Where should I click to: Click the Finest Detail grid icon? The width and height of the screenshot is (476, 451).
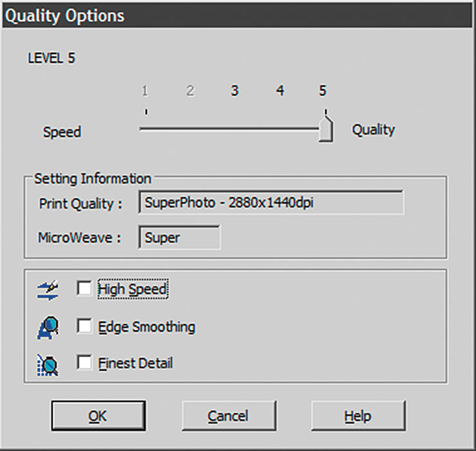pyautogui.click(x=48, y=365)
